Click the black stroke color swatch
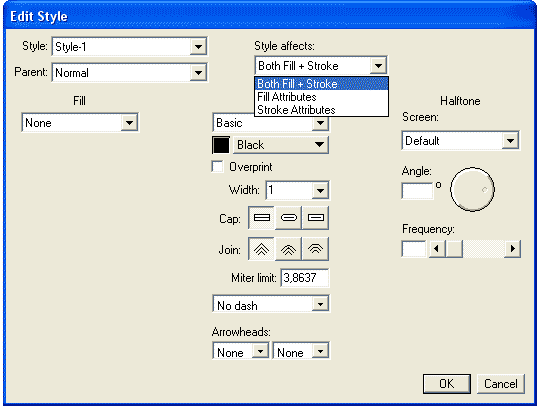Screen dimensions: 539x409 pos(221,145)
